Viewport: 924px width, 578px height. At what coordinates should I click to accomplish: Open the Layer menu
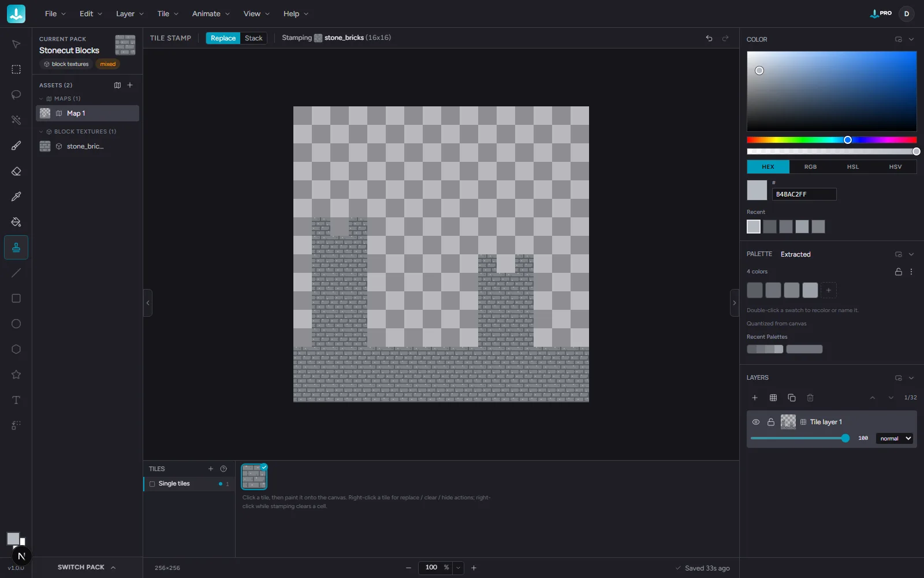tap(130, 14)
